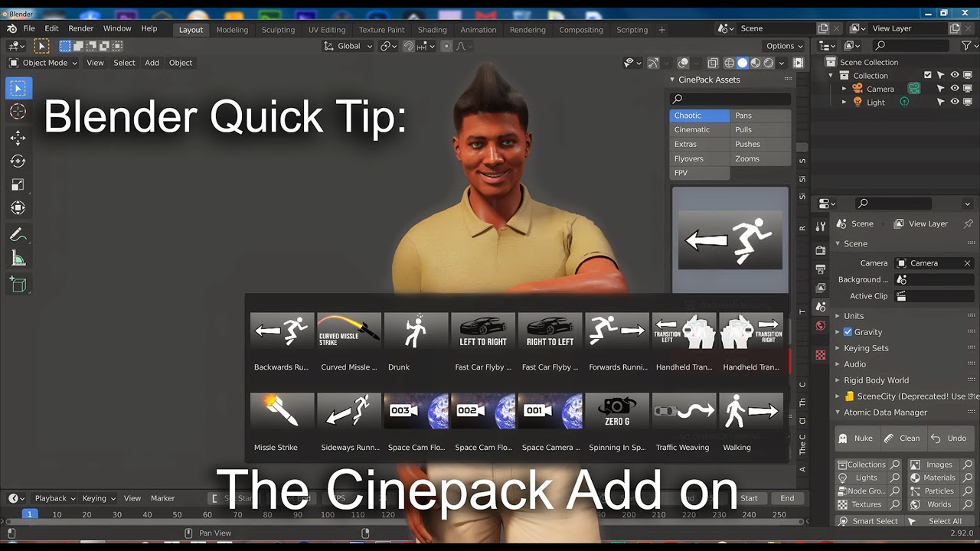Toggle Collection exclude checkbox

(x=928, y=75)
